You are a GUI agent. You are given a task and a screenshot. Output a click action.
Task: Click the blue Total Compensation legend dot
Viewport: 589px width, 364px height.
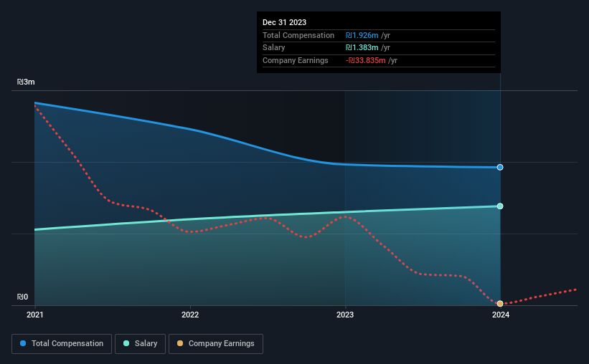pos(23,343)
